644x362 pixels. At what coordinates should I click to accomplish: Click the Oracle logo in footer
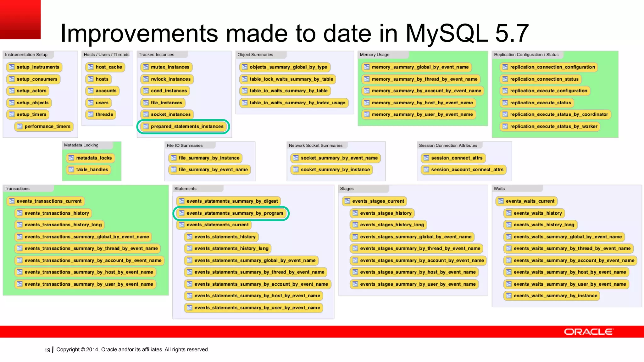pyautogui.click(x=588, y=332)
